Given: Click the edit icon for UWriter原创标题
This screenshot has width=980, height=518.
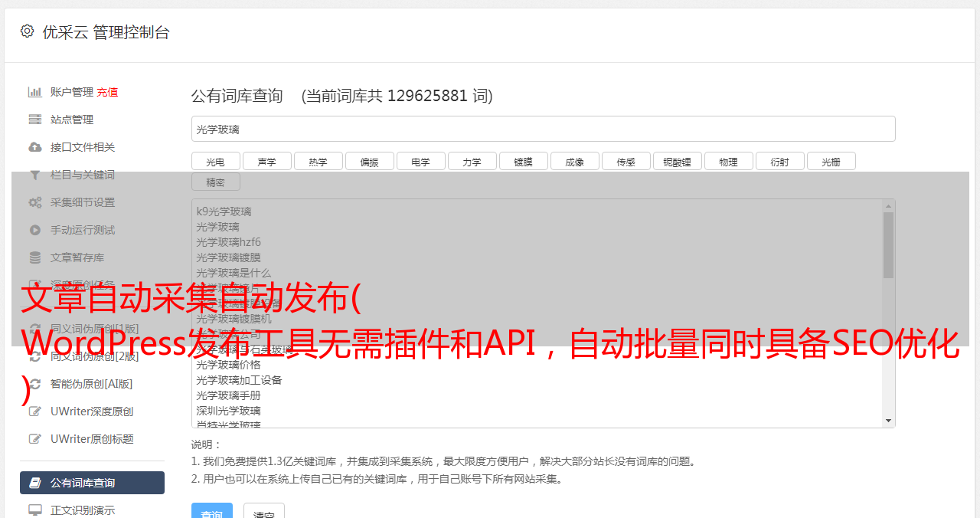Looking at the screenshot, I should [35, 439].
